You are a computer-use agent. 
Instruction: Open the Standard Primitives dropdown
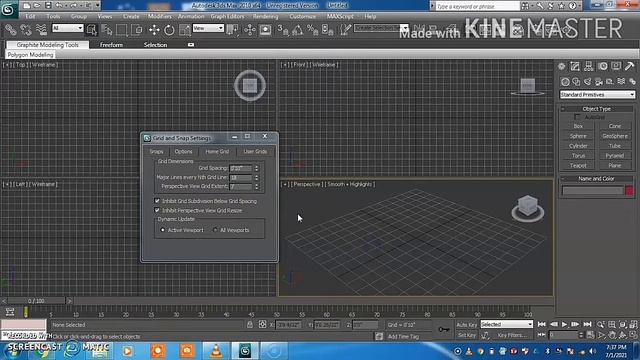click(597, 95)
